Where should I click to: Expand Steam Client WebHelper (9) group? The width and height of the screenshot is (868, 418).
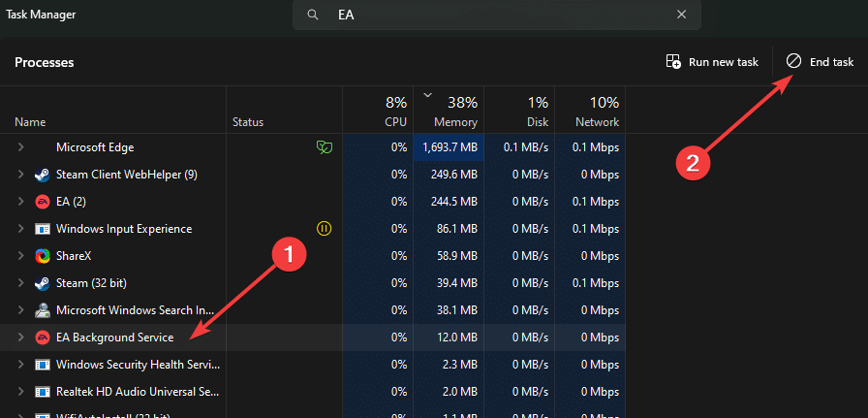point(20,175)
